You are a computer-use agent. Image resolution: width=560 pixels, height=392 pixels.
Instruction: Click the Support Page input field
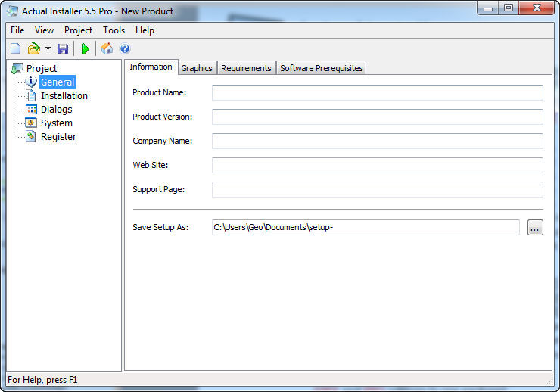click(x=378, y=190)
